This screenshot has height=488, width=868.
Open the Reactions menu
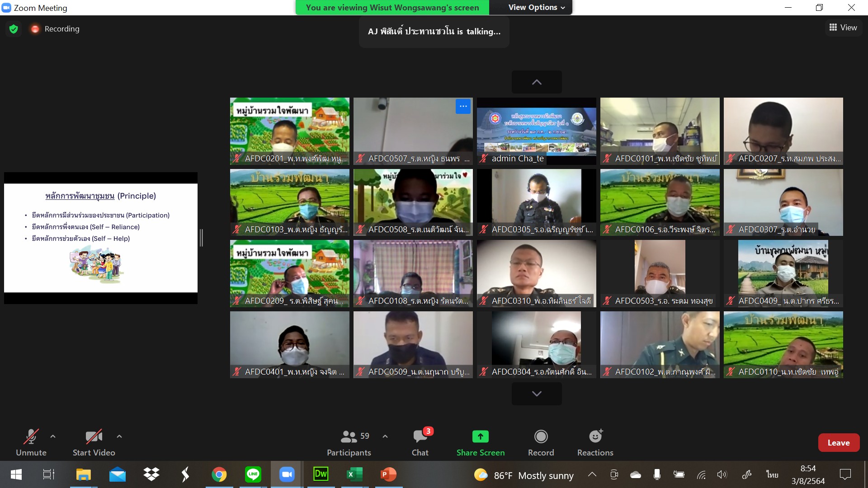point(595,443)
